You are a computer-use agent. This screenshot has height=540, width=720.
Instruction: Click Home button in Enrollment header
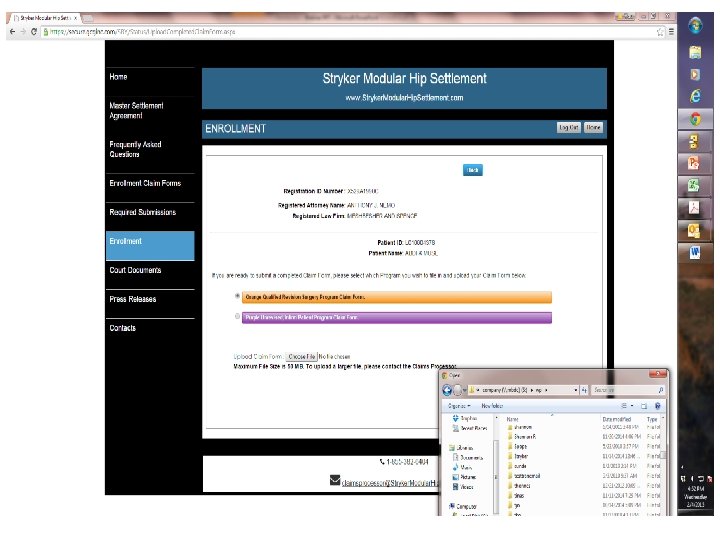tap(593, 128)
